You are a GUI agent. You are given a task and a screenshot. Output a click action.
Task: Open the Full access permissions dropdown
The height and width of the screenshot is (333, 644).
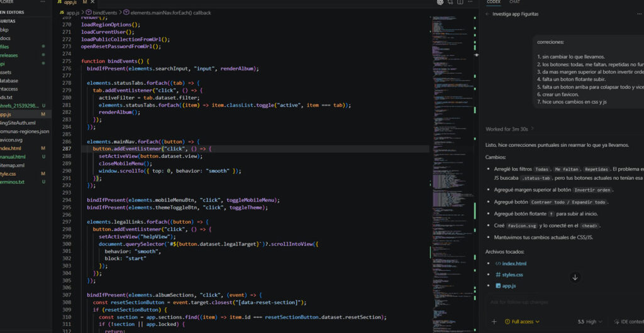click(522, 322)
